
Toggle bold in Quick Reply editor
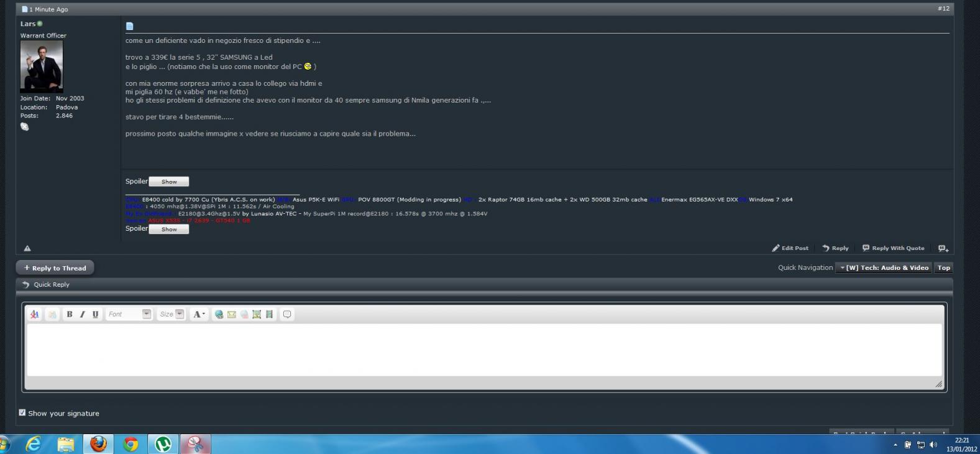coord(70,315)
